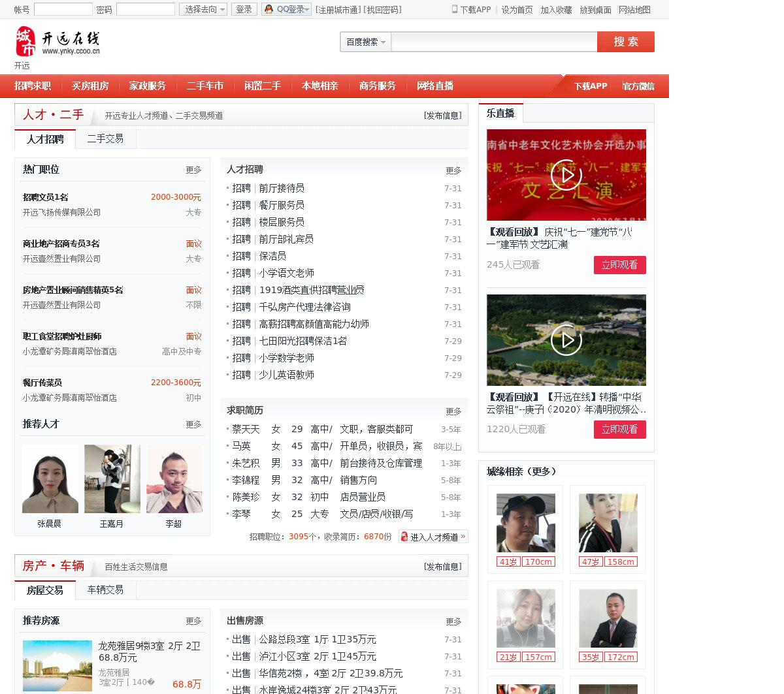784x694 pixels.
Task: Open the 35岁 172cm dating profile photo
Action: pos(608,618)
